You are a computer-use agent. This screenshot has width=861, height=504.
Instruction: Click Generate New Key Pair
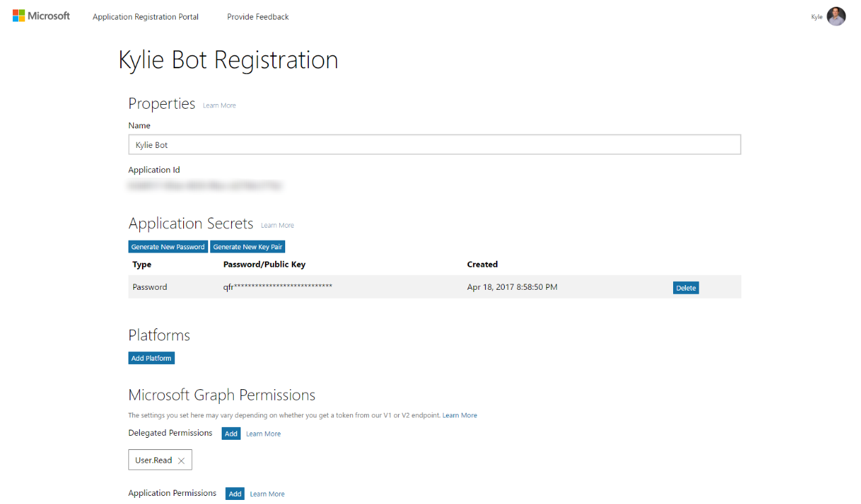(x=247, y=247)
